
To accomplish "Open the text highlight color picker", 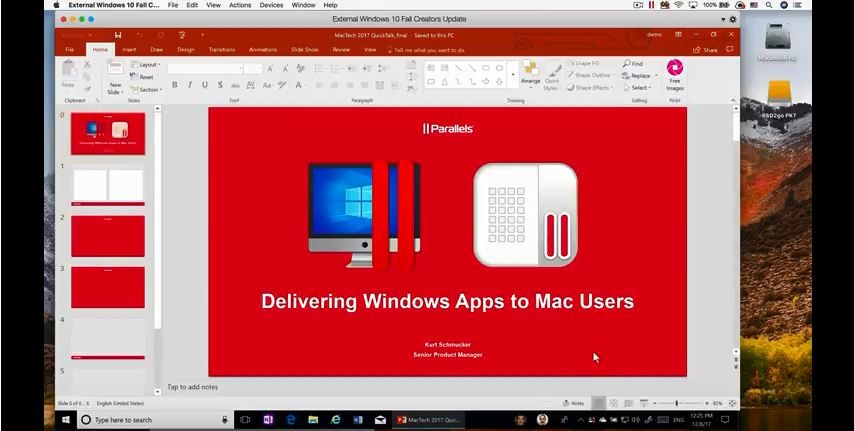I will [282, 85].
